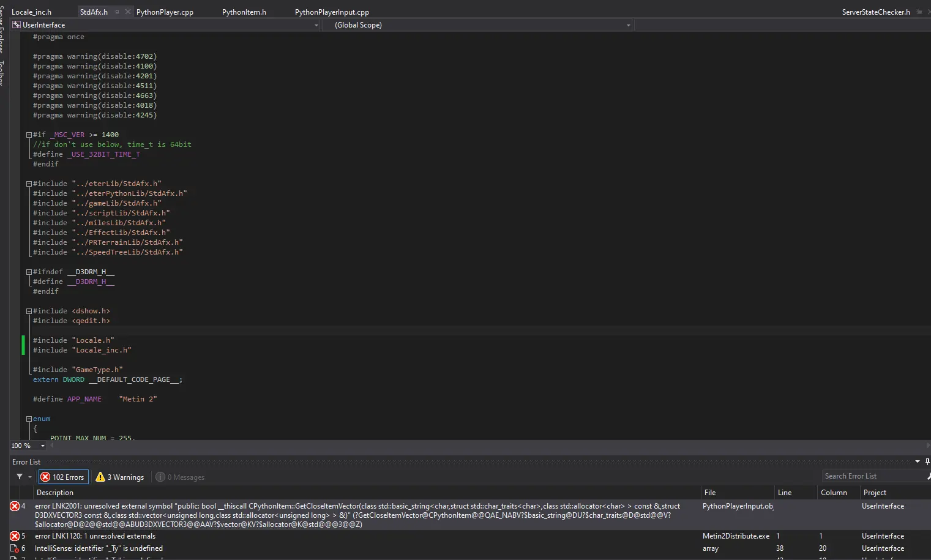931x560 pixels.
Task: Toggle the 0 Messages filter
Action: 180,477
